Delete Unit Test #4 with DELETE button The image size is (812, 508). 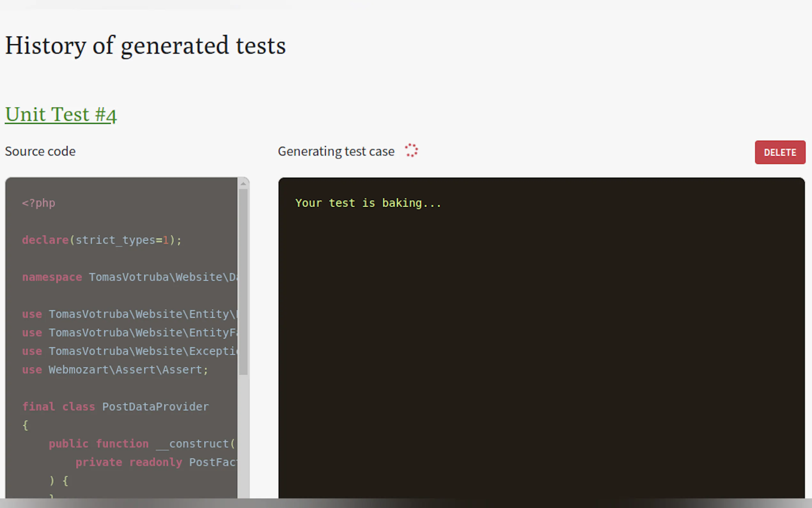[x=780, y=152]
